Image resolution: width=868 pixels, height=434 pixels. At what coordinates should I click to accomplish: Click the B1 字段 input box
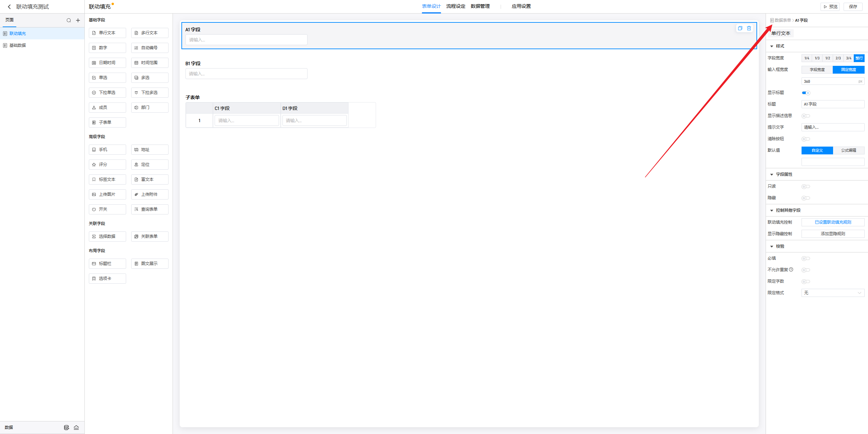tap(246, 74)
